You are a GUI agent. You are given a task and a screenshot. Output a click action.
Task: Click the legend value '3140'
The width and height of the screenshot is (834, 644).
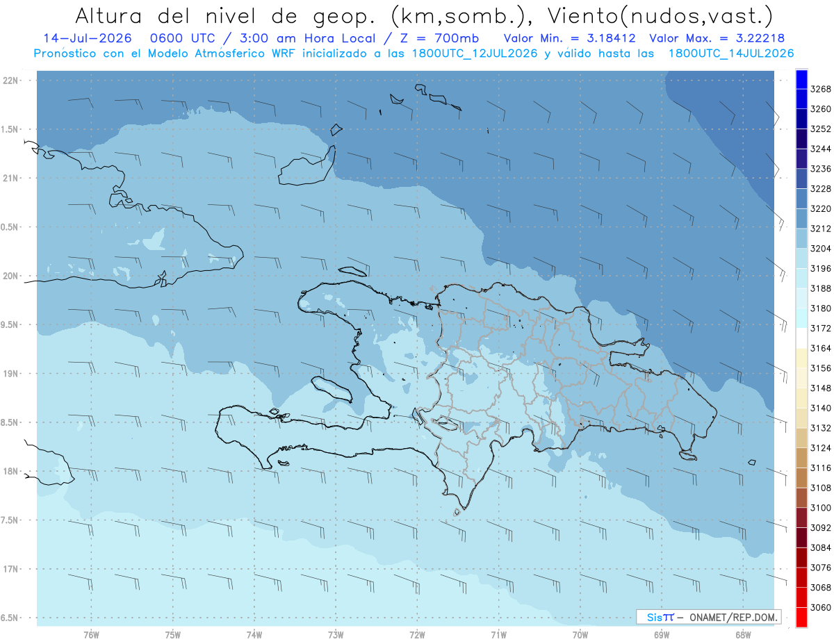tap(820, 408)
